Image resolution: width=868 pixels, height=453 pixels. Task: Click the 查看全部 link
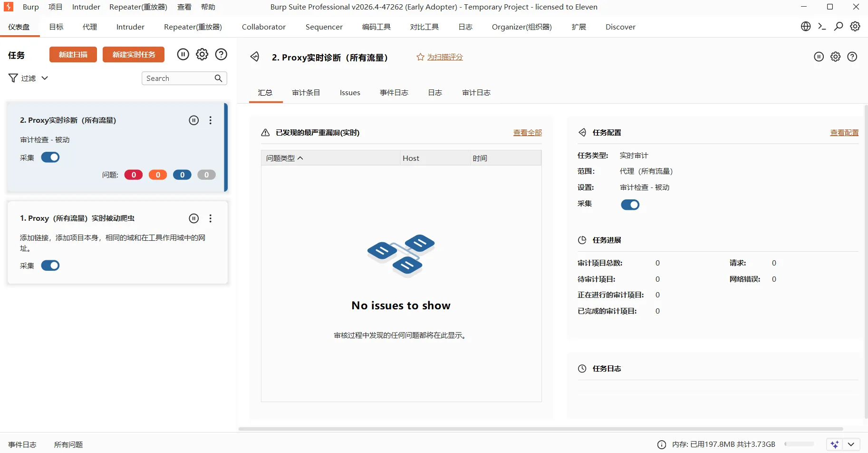click(528, 133)
